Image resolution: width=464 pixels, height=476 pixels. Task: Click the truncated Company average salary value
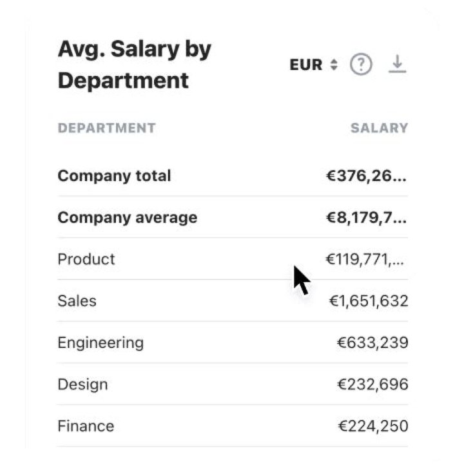(366, 218)
